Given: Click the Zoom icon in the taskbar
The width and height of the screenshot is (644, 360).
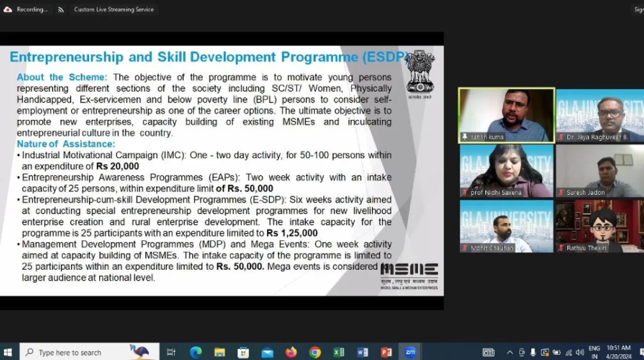Looking at the screenshot, I should (x=410, y=352).
